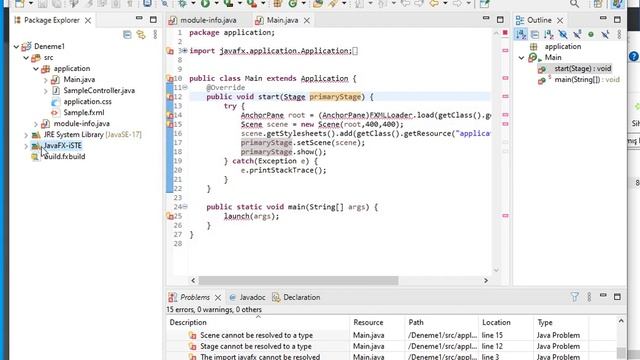
Task: Open the Declaration tab
Action: coord(296,297)
